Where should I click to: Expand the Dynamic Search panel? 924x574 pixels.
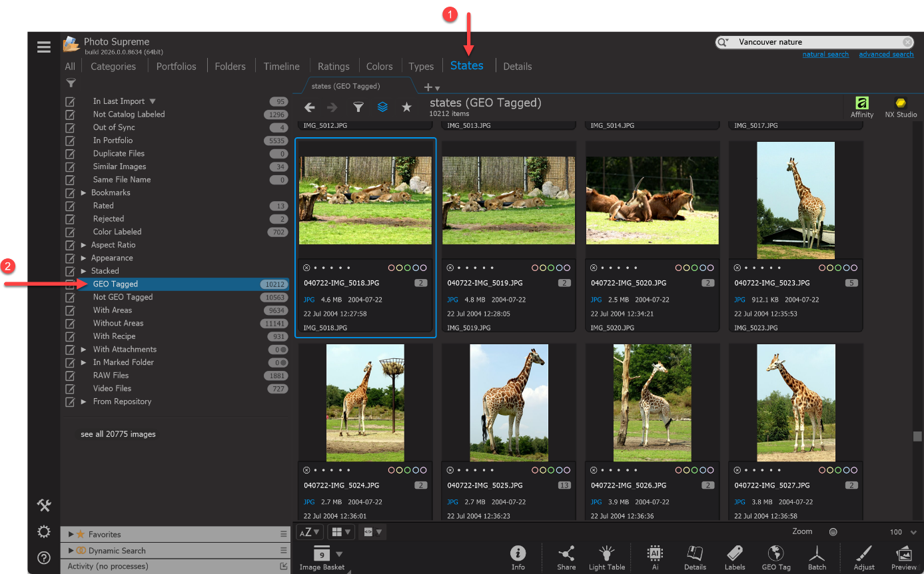pos(71,551)
